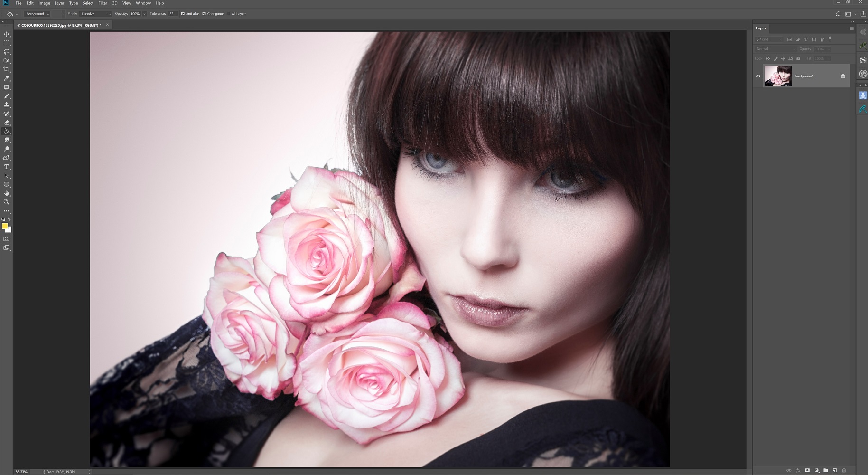Select the Horizontal Type tool
Screen dimensions: 868x475
(x=7, y=167)
